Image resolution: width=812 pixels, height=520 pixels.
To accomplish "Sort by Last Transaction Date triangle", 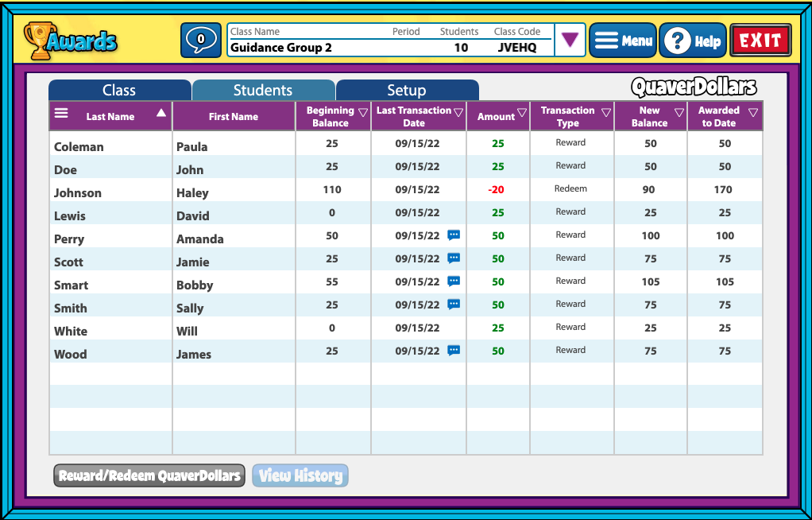I will point(458,112).
